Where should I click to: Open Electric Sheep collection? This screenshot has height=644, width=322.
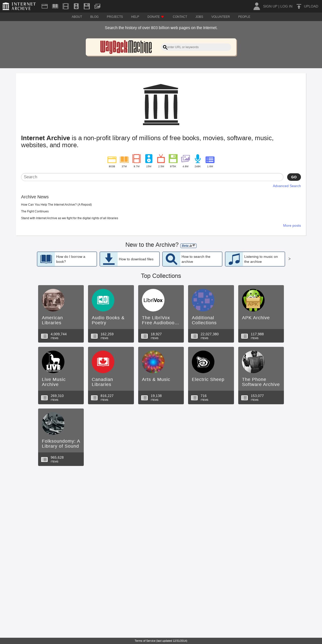click(211, 375)
